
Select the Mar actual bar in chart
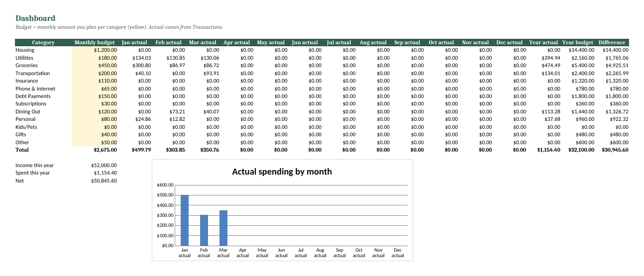223,228
